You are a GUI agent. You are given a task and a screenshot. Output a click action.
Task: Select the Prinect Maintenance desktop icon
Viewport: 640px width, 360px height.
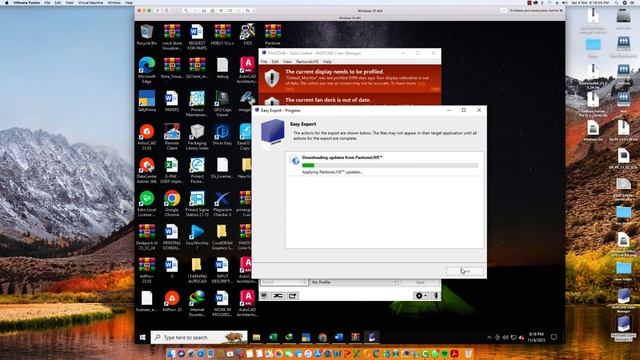(x=197, y=104)
